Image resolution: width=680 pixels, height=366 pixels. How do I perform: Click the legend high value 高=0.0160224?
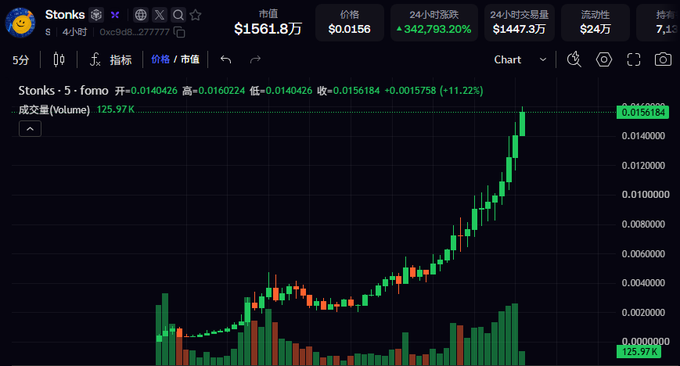[x=213, y=91]
